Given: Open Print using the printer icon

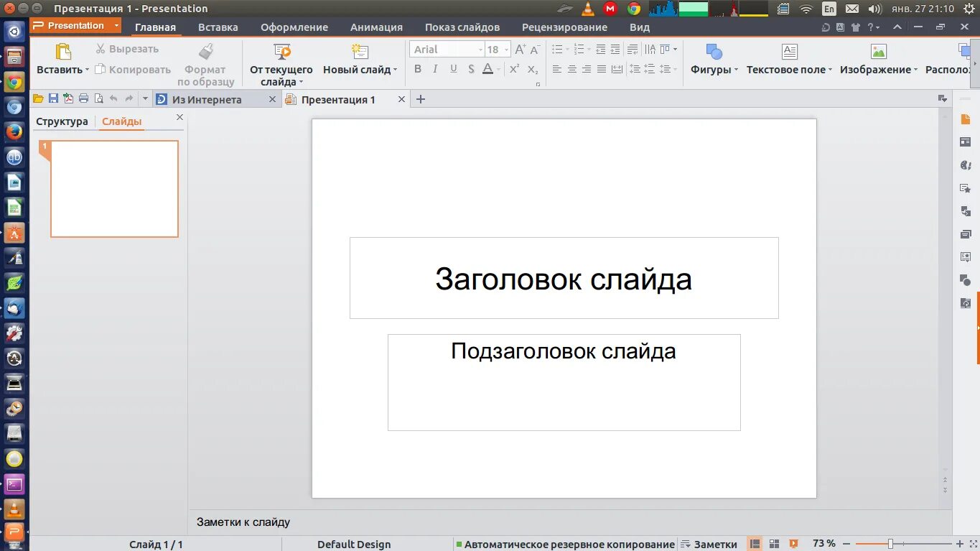Looking at the screenshot, I should [83, 98].
